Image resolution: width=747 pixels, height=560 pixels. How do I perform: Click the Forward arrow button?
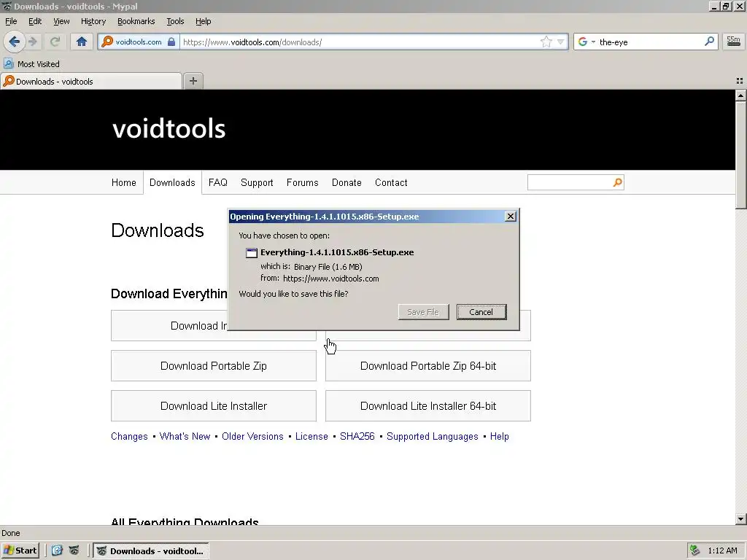coord(34,42)
